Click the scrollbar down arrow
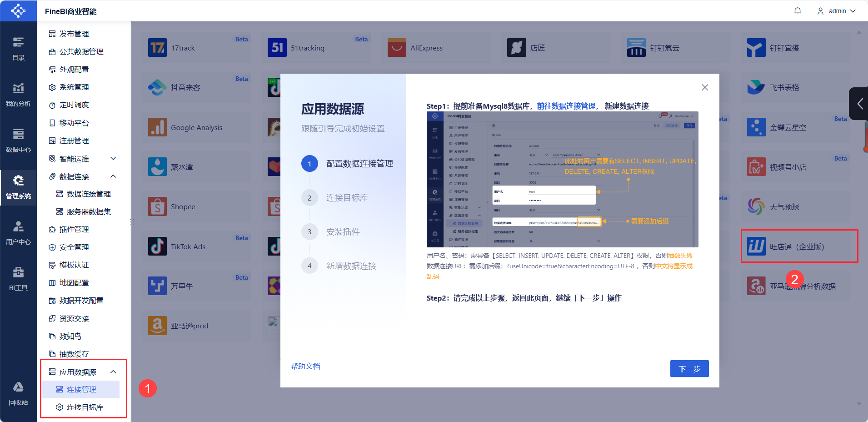868x422 pixels. click(x=859, y=404)
